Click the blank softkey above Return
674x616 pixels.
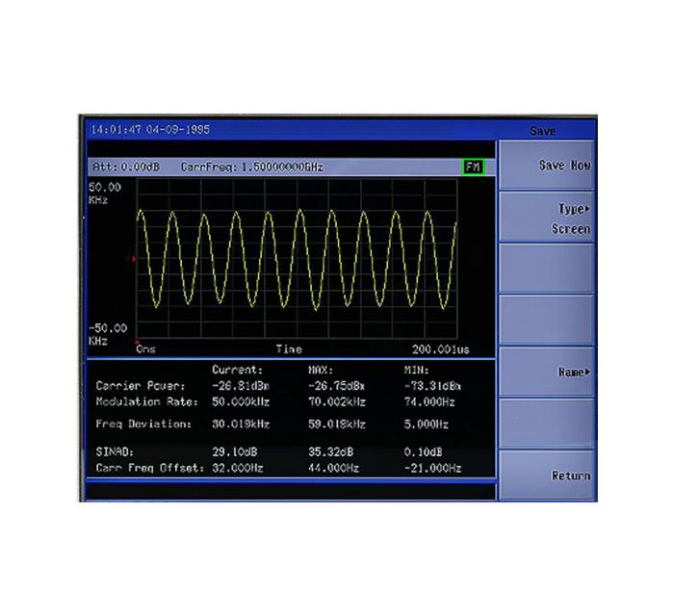[546, 424]
